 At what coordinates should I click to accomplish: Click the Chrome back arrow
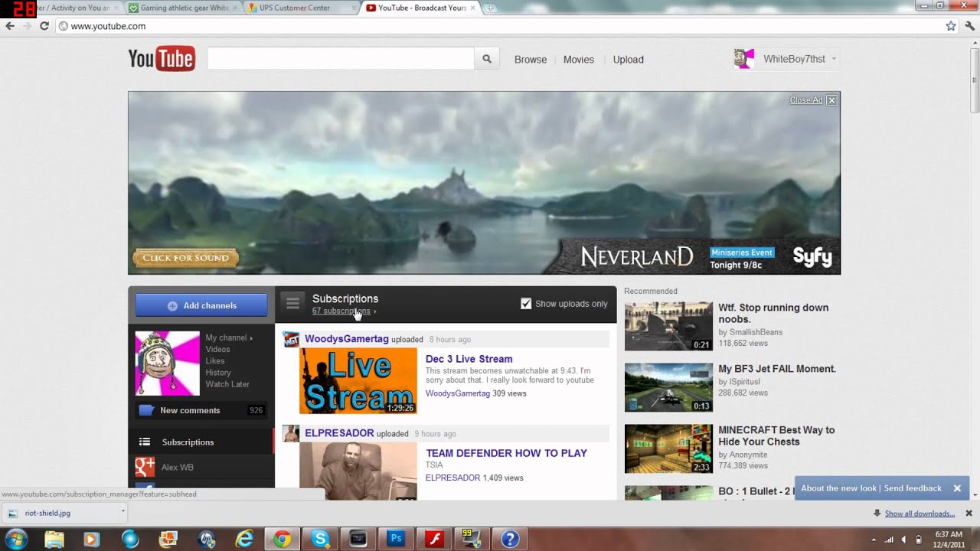coord(10,26)
